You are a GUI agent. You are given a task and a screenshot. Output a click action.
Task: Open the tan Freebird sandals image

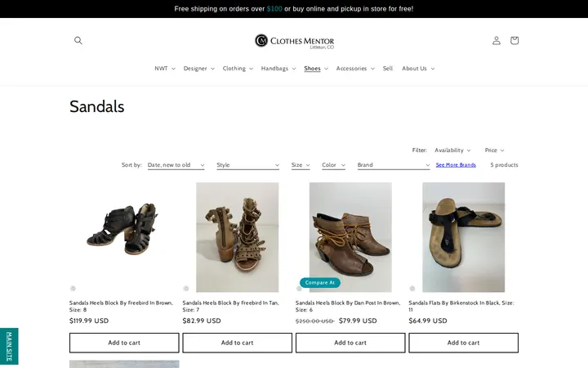(237, 237)
